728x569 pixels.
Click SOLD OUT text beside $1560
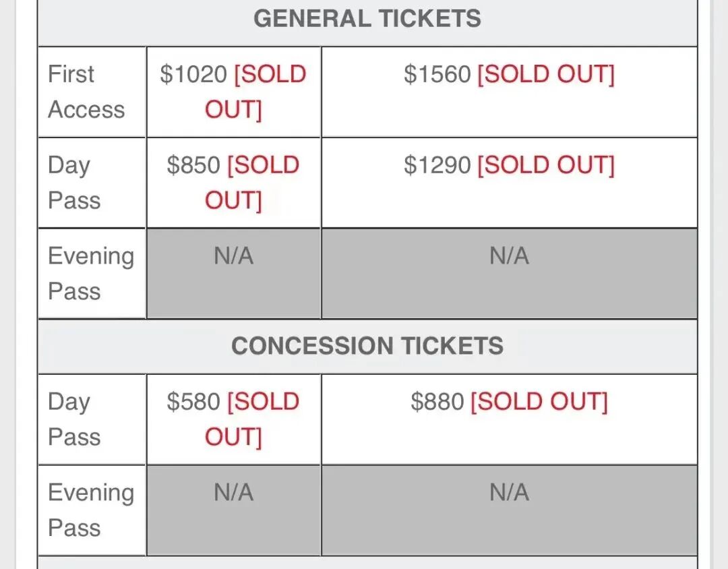tap(546, 74)
